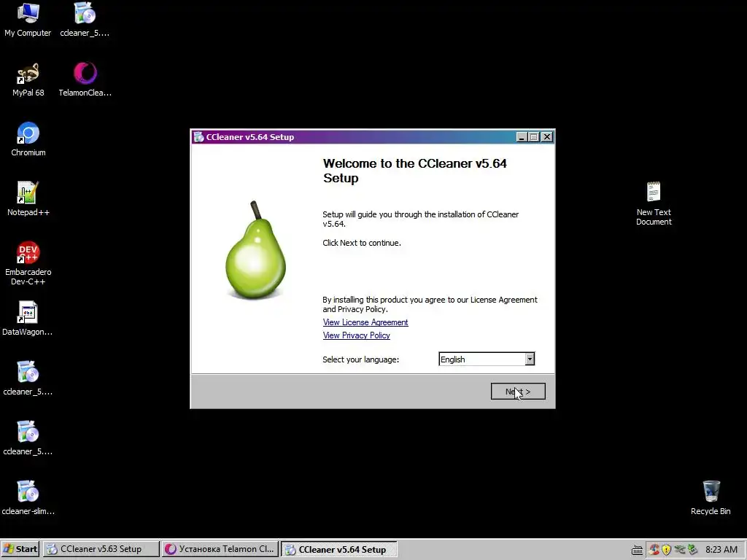Open the setup language dropdown arrow
Viewport: 747px width, 560px height.
[530, 359]
